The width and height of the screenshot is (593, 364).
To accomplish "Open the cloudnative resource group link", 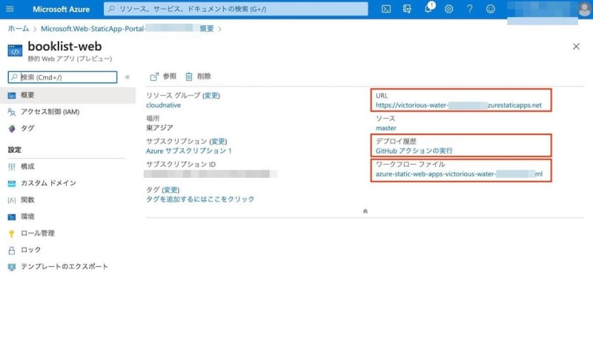I will pyautogui.click(x=163, y=105).
